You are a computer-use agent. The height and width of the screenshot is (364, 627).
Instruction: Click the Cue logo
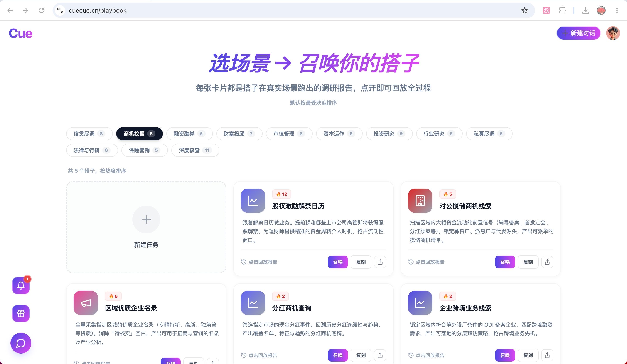[21, 33]
